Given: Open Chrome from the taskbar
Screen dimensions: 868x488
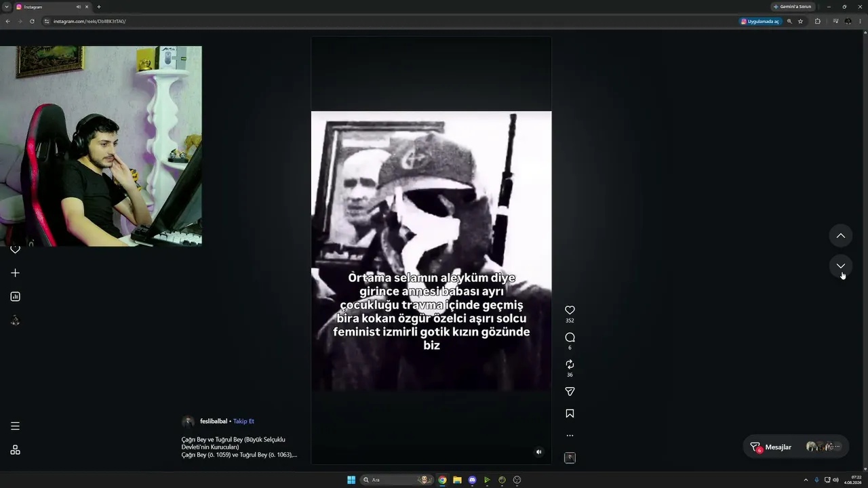Looking at the screenshot, I should point(442,480).
